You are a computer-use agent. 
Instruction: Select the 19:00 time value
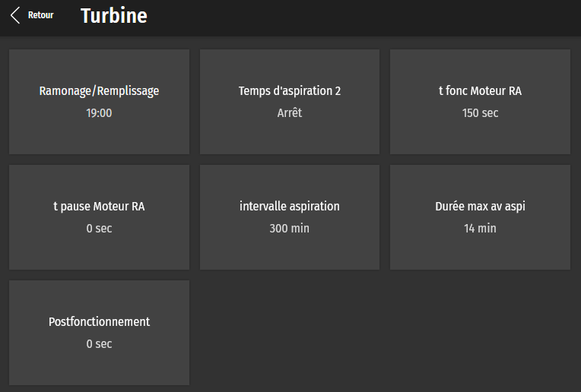coord(99,113)
